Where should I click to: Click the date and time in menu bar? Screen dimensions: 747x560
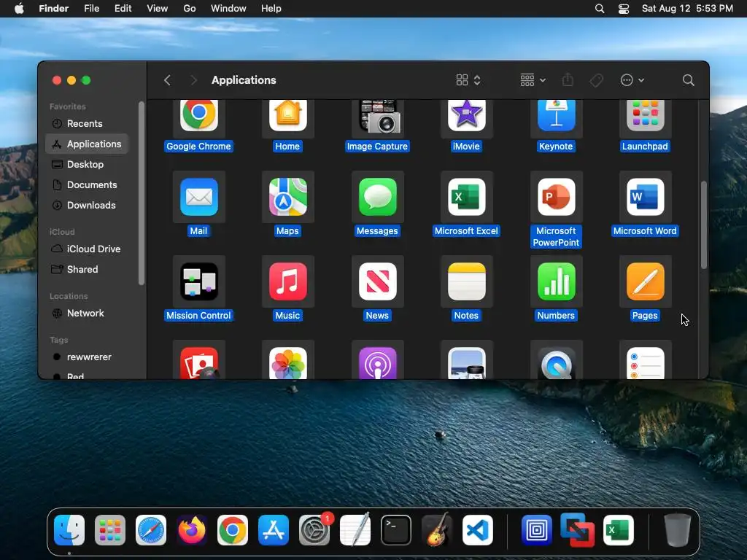pyautogui.click(x=687, y=9)
